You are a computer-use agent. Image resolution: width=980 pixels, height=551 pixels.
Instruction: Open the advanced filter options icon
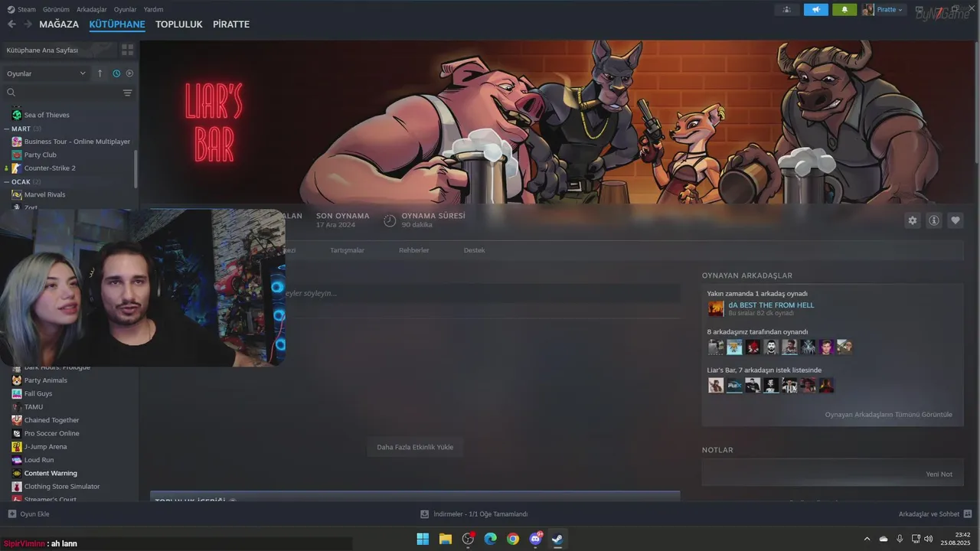coord(127,93)
